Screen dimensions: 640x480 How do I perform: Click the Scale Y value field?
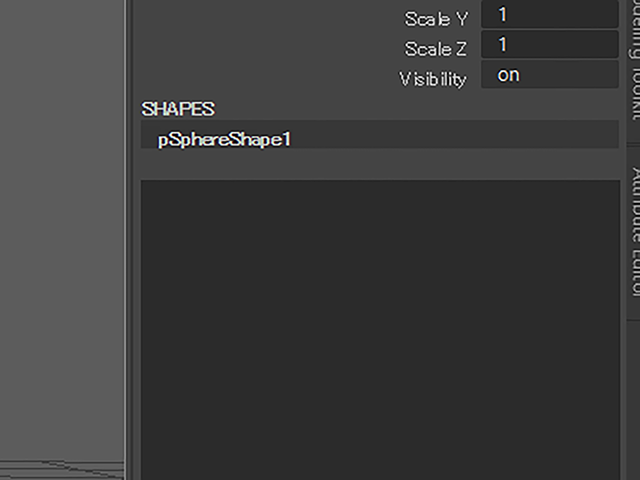tap(550, 15)
